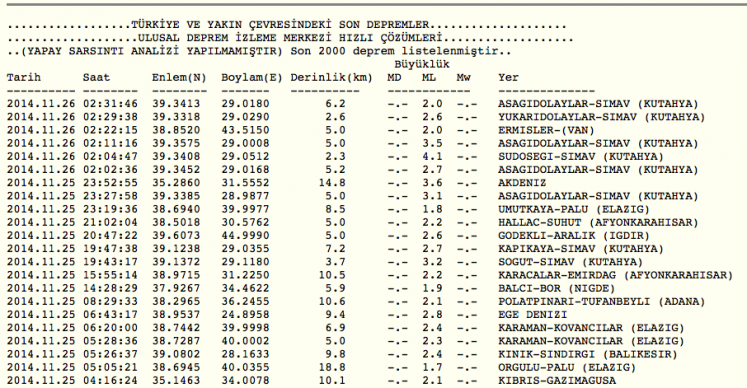This screenshot has width=747, height=388.
Task: Click the ERMISLER-(VAN) earthquake entry
Action: click(x=546, y=130)
